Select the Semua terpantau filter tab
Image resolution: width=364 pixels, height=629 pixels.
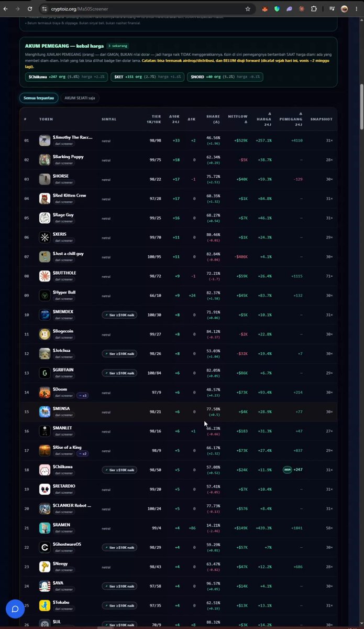[39, 98]
